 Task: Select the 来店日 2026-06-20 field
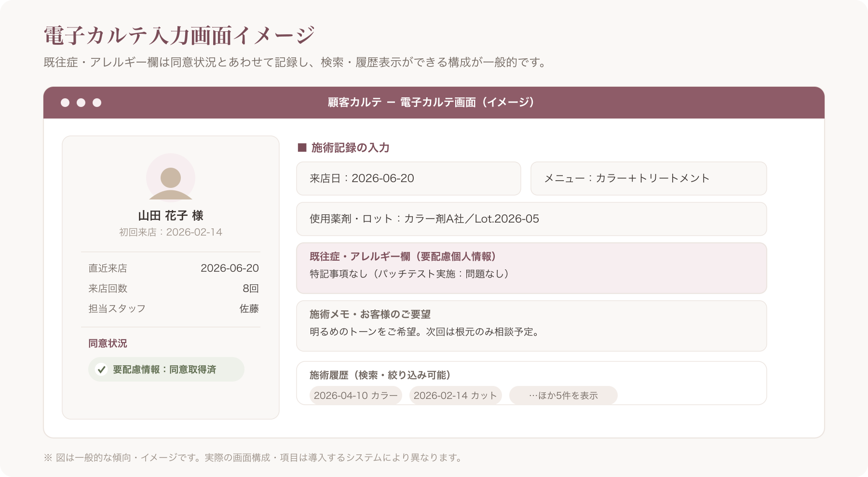[x=408, y=178]
